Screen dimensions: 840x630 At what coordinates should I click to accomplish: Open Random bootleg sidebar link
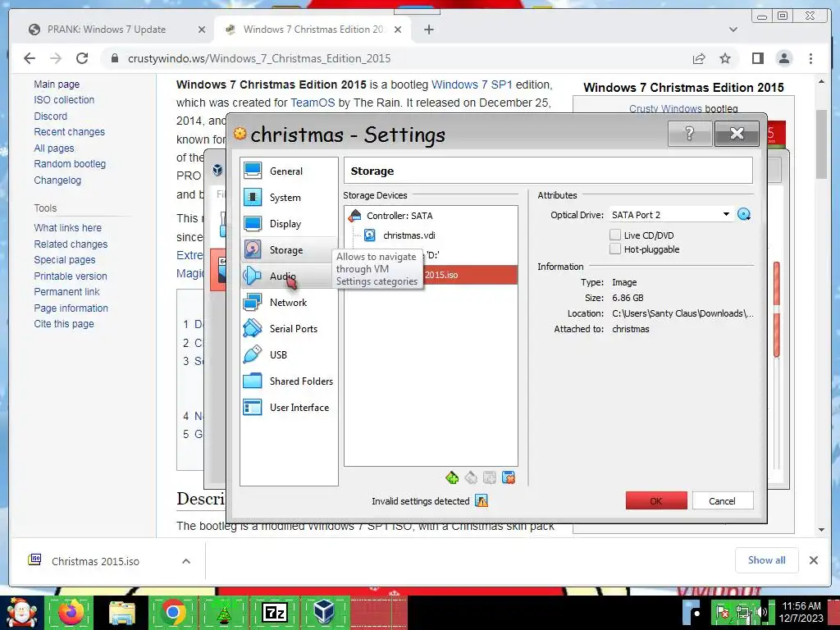pyautogui.click(x=70, y=164)
